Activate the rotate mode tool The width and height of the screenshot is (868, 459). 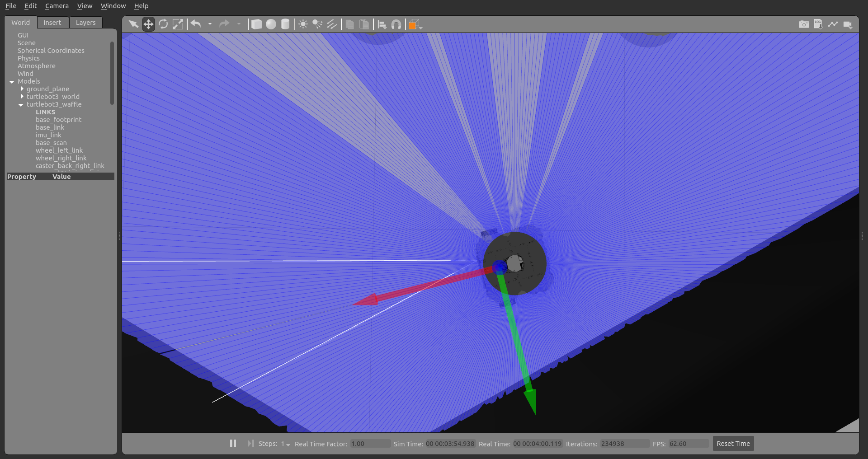(x=163, y=24)
